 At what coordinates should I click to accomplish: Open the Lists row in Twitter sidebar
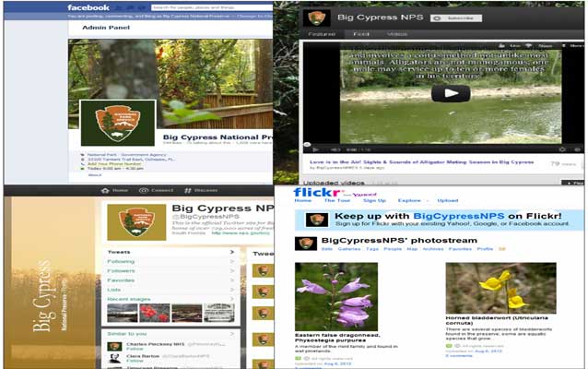click(171, 290)
